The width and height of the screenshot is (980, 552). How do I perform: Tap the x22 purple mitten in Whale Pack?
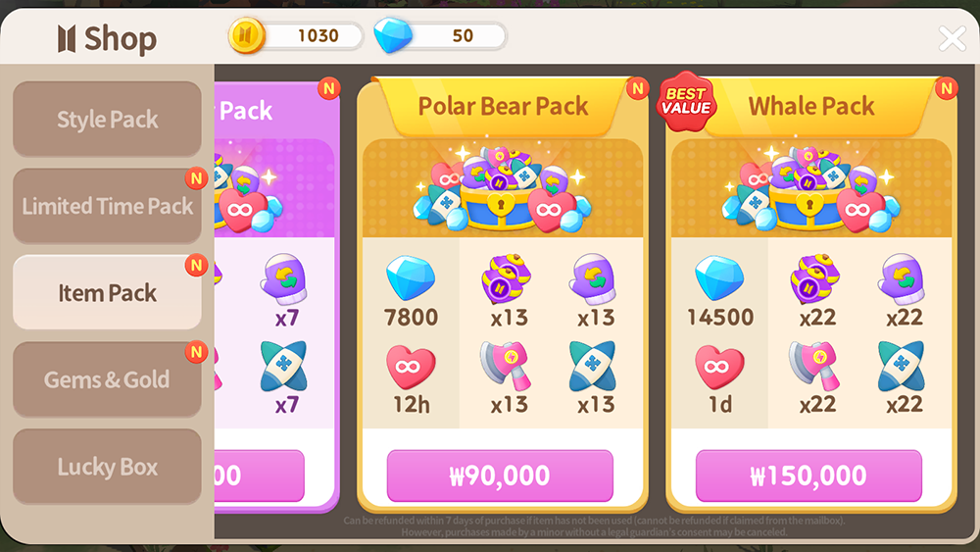(902, 278)
